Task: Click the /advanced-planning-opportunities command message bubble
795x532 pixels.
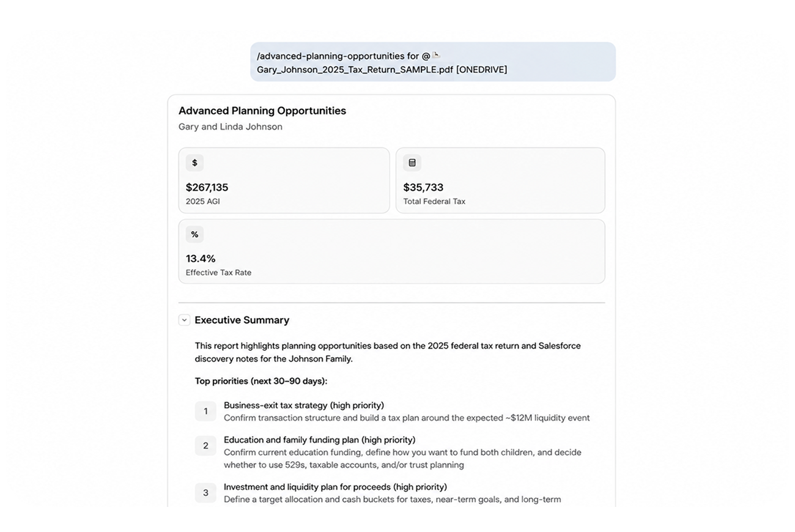Action: (433, 62)
